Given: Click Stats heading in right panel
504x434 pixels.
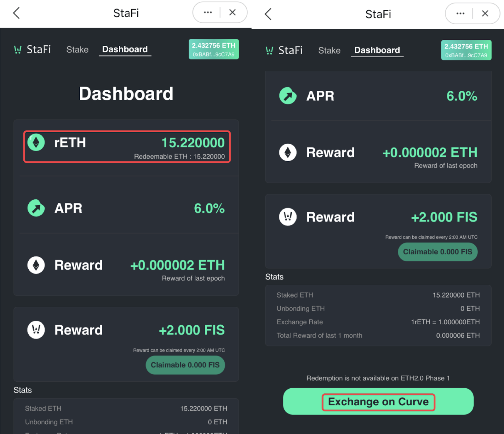Looking at the screenshot, I should click(x=274, y=277).
